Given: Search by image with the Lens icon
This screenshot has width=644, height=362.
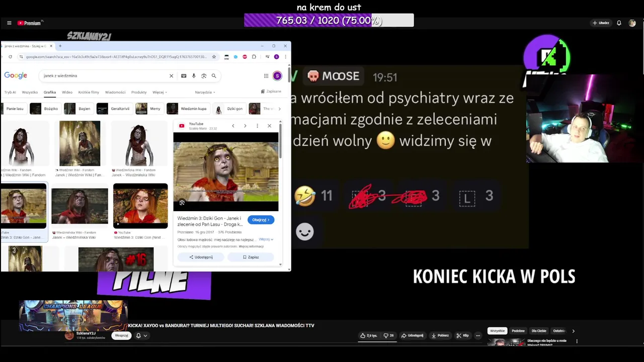Looking at the screenshot, I should [204, 76].
